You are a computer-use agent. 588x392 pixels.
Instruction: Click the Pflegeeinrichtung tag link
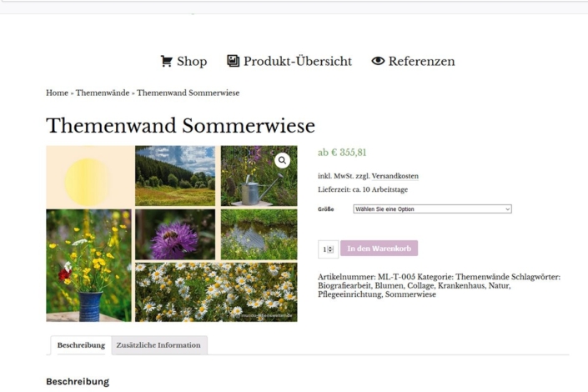point(349,294)
